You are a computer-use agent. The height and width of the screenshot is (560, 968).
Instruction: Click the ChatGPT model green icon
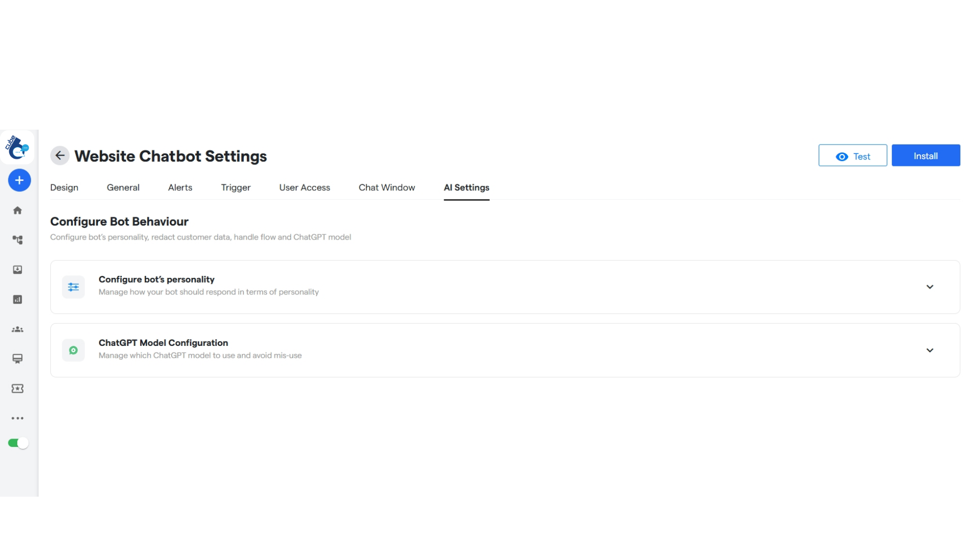(73, 351)
